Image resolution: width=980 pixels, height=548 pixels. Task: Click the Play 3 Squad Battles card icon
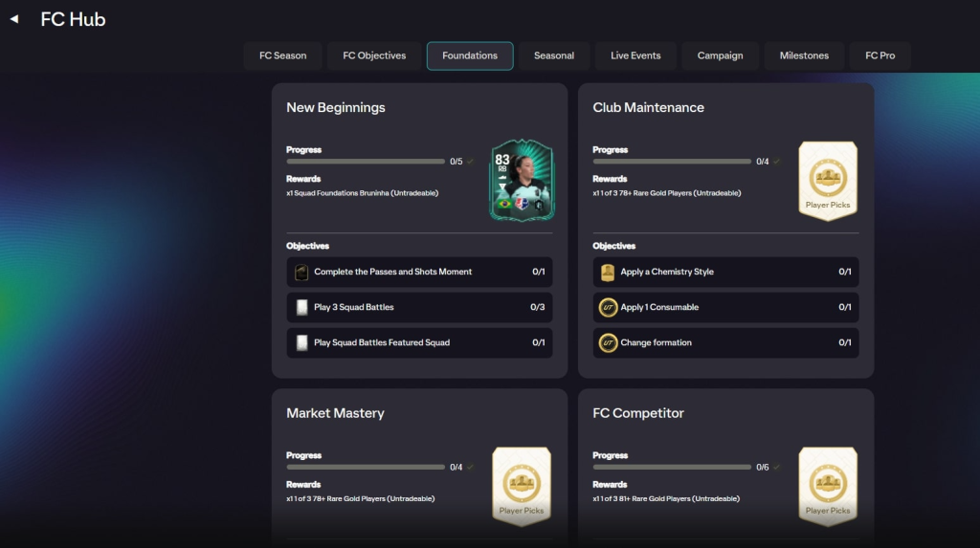tap(301, 307)
